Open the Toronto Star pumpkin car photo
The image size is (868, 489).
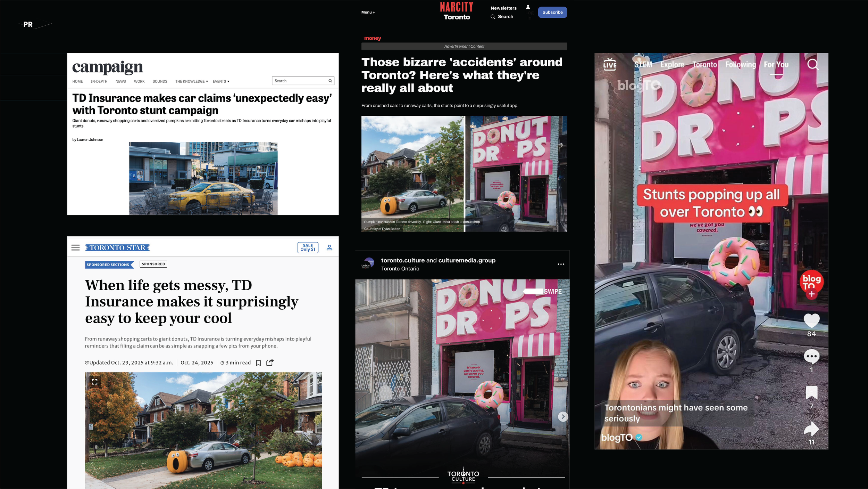click(x=203, y=431)
